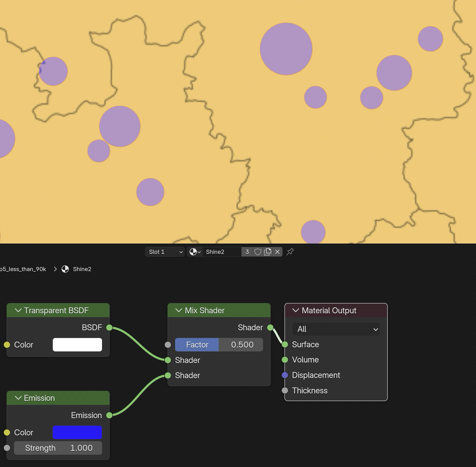The image size is (476, 467).
Task: Toggle the fake user shield for Shine2
Action: coord(257,252)
